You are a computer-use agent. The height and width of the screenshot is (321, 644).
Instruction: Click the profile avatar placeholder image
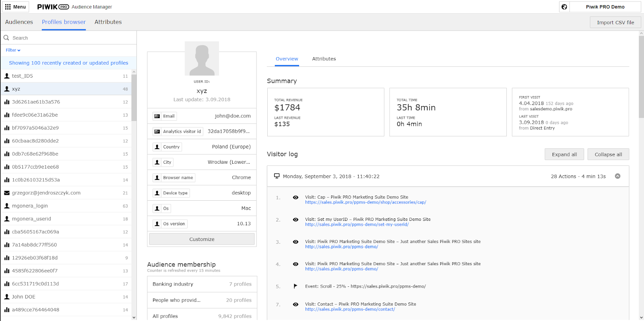point(202,58)
